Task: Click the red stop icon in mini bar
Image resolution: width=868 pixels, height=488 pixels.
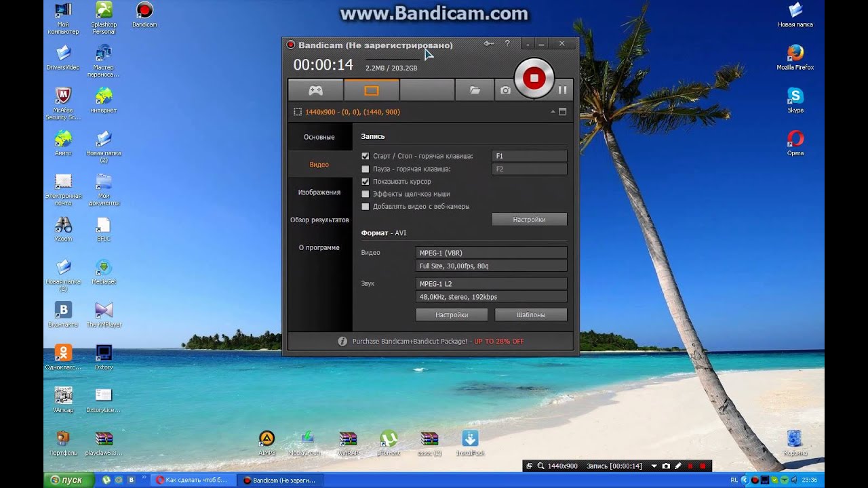Action: pyautogui.click(x=703, y=466)
